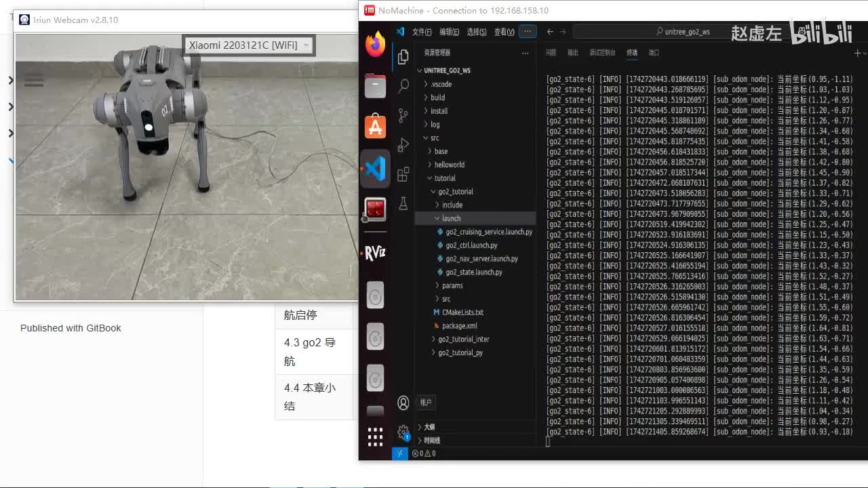The image size is (868, 488).
Task: Open the 编辑 (Edit) menu
Action: tap(449, 32)
